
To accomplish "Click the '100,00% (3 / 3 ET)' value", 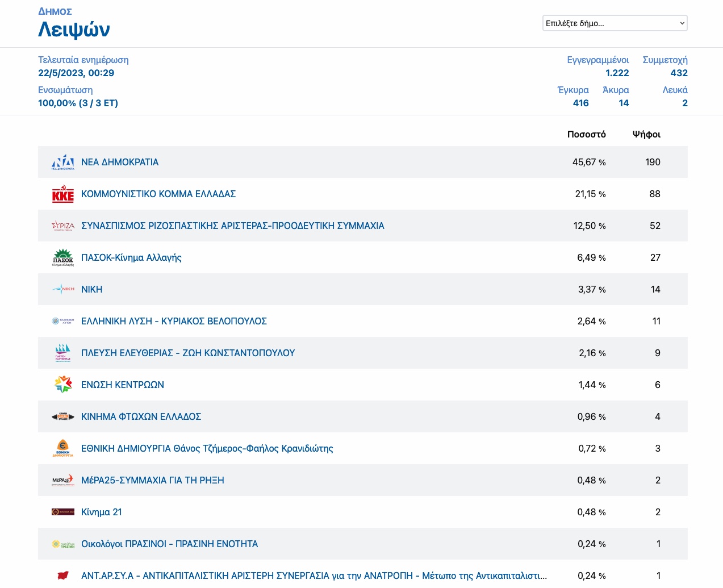I will 78,103.
